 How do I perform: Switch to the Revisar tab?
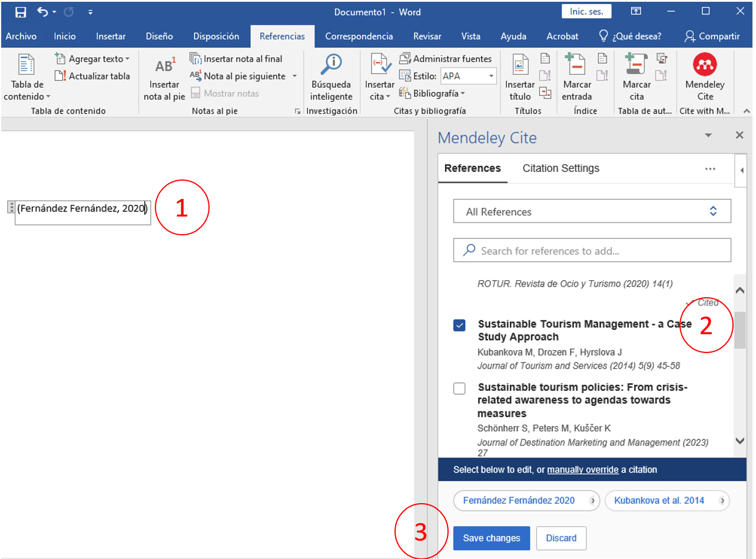pyautogui.click(x=427, y=36)
